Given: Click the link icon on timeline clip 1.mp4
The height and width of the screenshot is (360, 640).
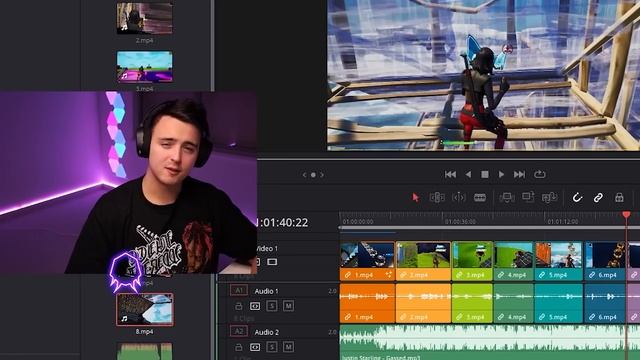Looking at the screenshot, I should coord(348,275).
